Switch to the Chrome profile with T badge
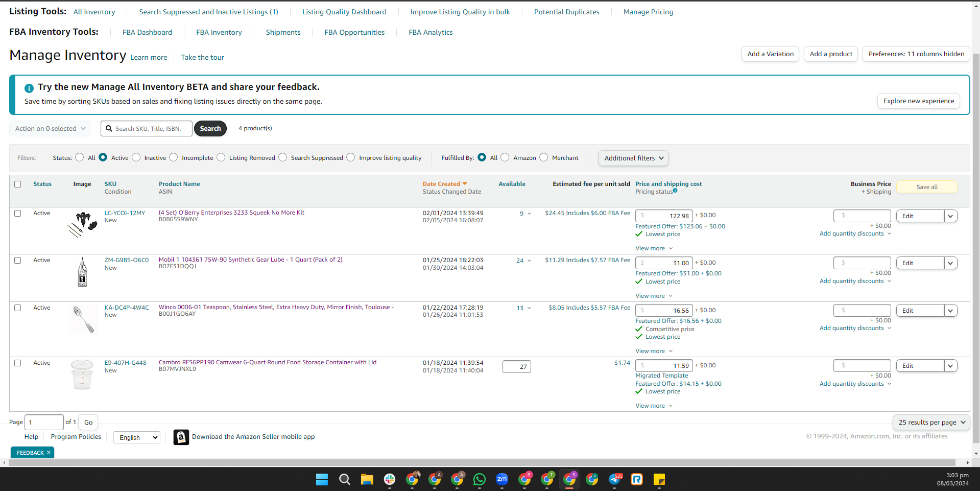Screen dimensions: 980x491 (547, 479)
